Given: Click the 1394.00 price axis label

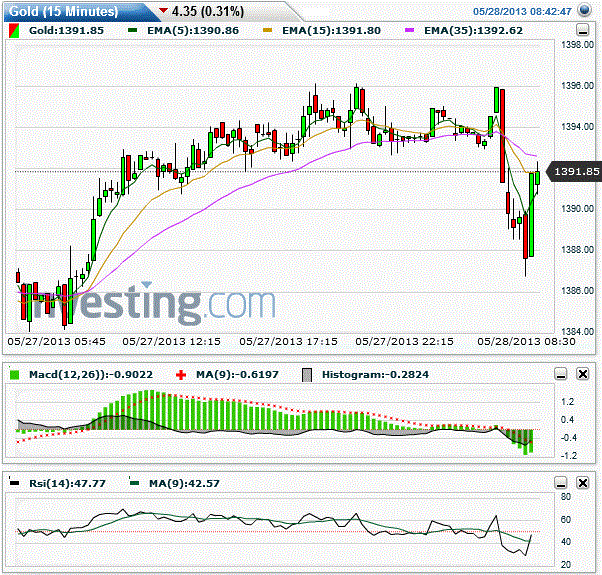Looking at the screenshot, I should click(x=577, y=127).
